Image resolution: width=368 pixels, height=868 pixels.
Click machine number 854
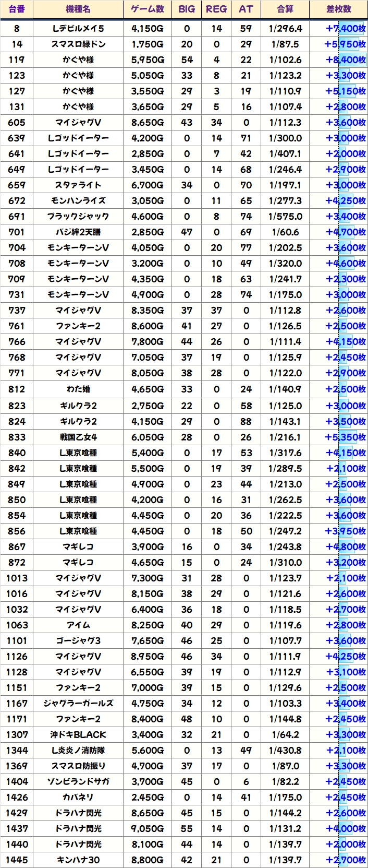[17, 515]
